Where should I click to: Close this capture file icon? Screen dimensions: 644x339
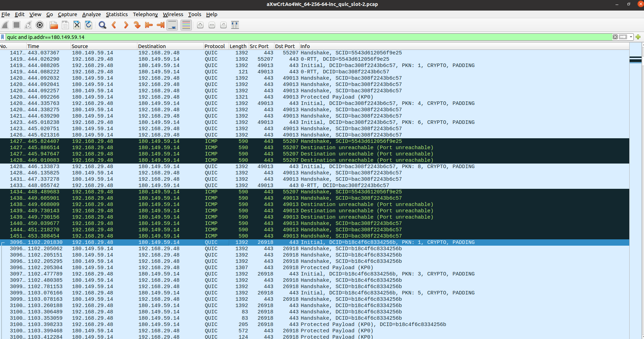pos(77,25)
